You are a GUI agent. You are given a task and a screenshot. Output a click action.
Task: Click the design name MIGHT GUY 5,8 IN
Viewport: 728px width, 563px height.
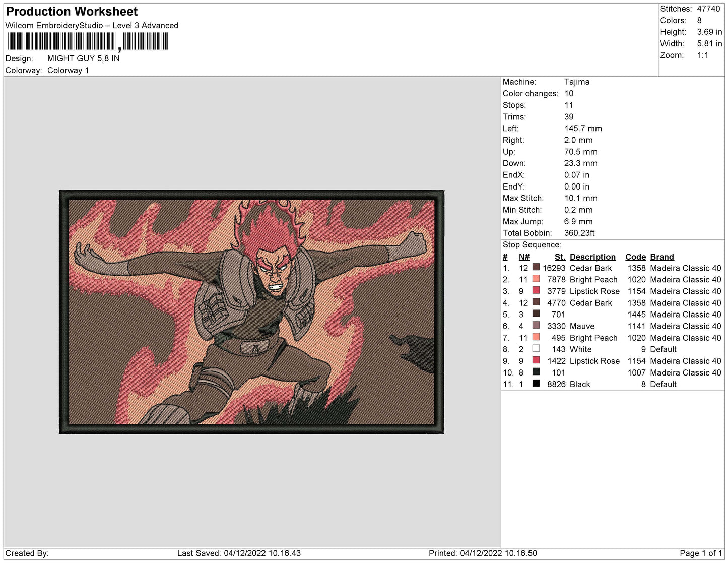point(84,58)
